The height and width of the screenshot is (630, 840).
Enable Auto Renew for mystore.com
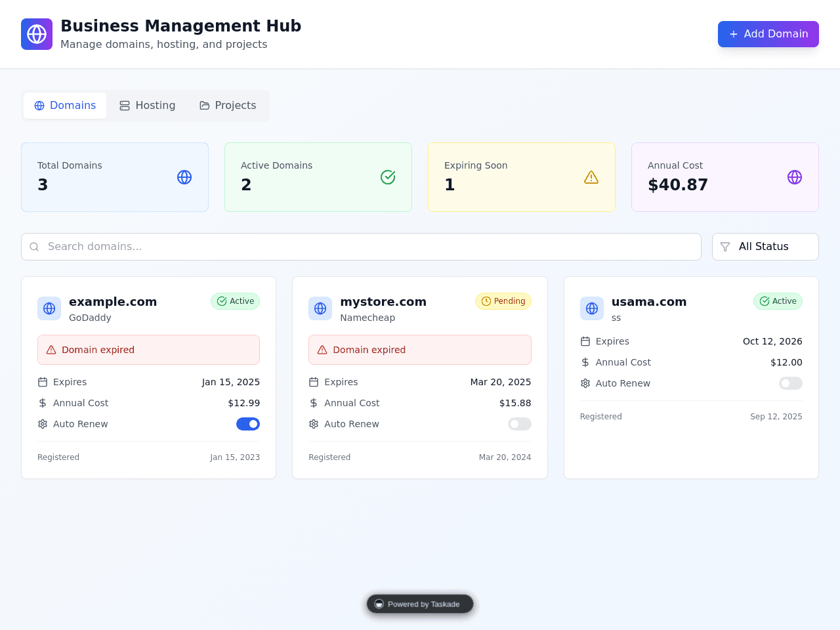520,424
